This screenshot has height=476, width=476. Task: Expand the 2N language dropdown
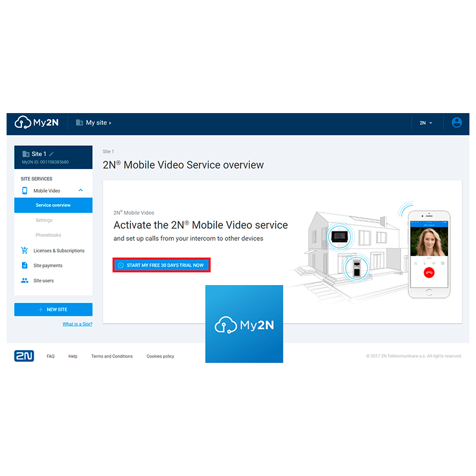click(425, 123)
